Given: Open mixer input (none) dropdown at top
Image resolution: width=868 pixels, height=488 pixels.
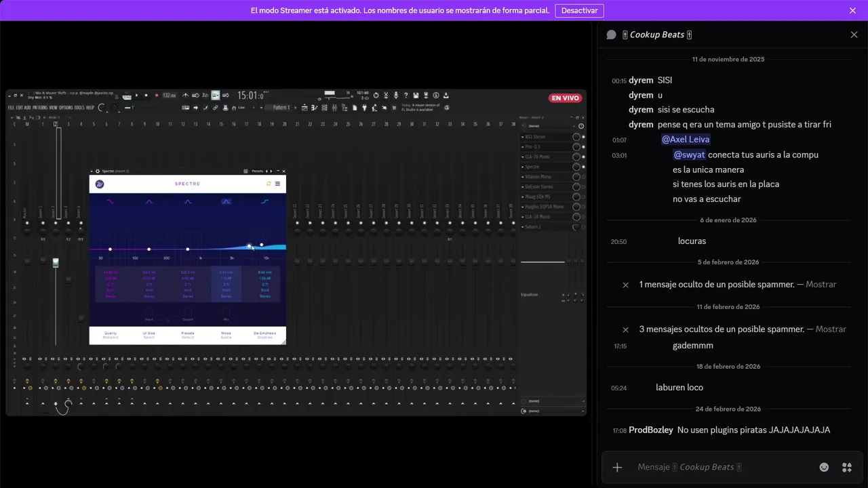Looking at the screenshot, I should click(x=553, y=126).
